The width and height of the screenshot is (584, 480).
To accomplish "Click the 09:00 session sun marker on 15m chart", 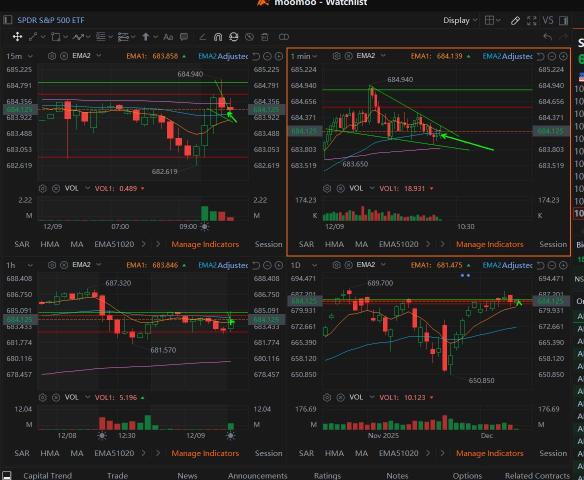I will [x=204, y=226].
